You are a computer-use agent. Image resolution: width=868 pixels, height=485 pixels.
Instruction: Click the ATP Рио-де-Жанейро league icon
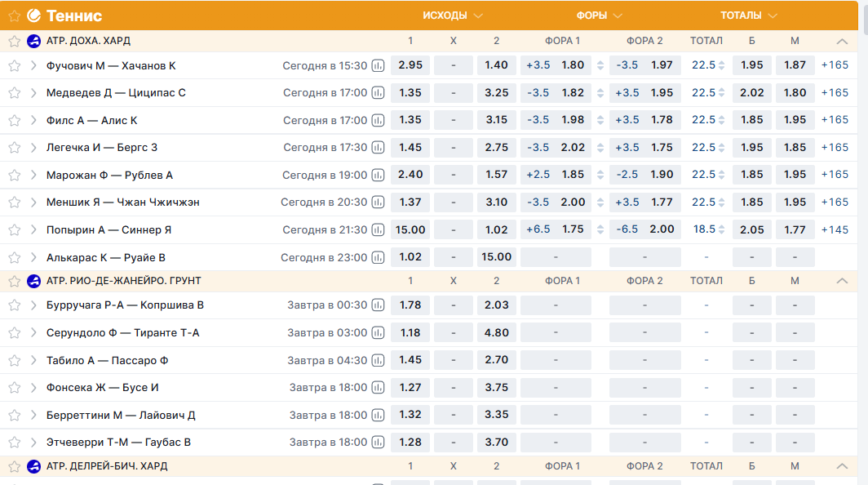[33, 281]
